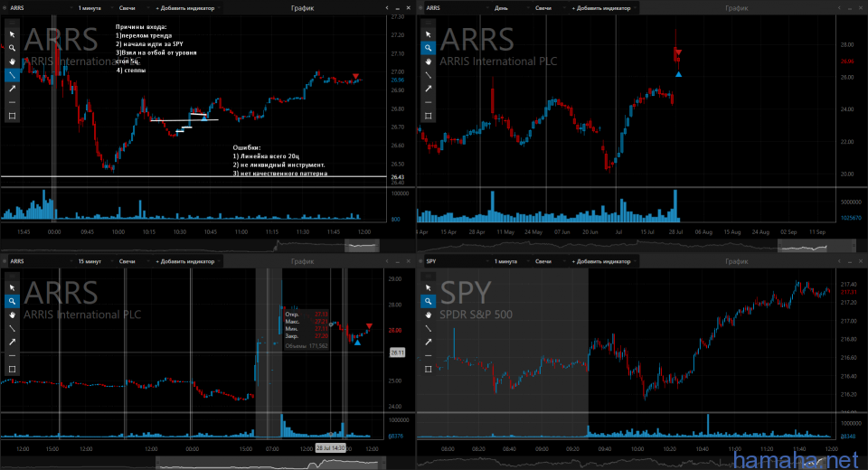Click the highlighted zoom tool in SPY chart
The image size is (868, 470).
(428, 301)
